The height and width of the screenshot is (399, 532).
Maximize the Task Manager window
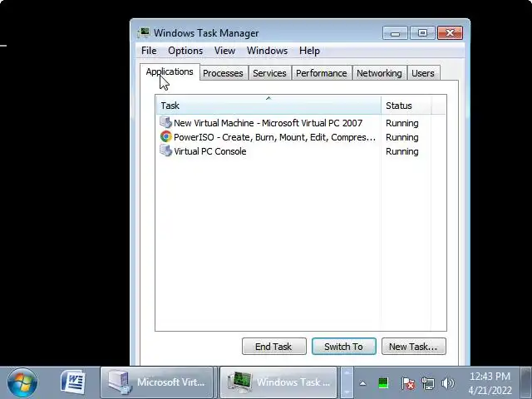[422, 33]
